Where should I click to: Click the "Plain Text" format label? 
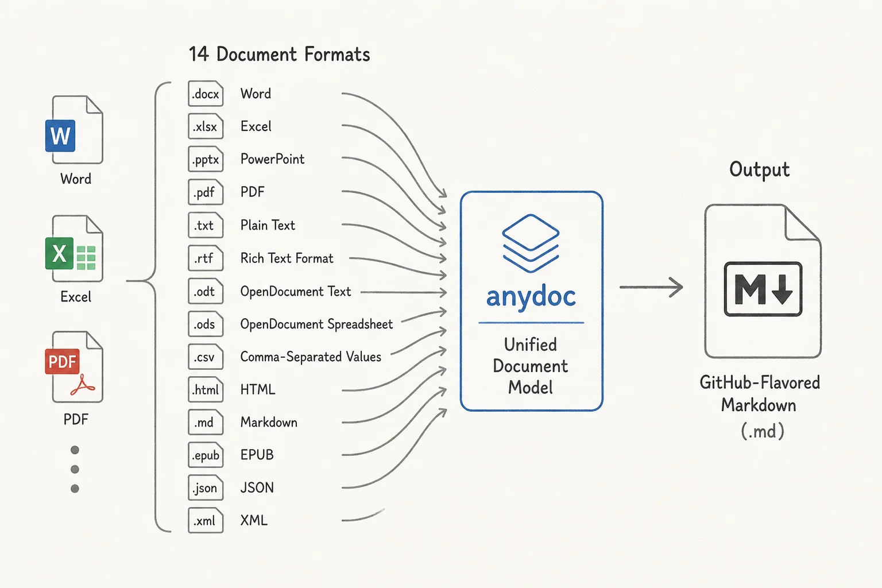coord(268,225)
